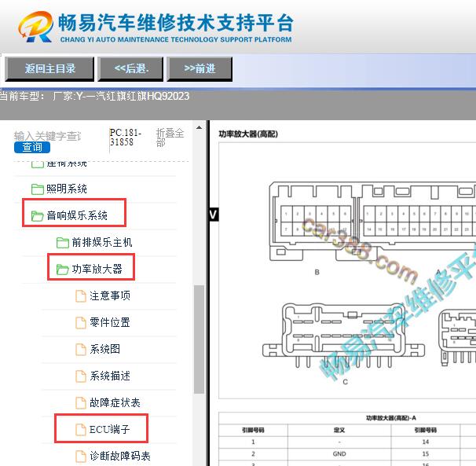Open the 故障症状表 page

pos(115,403)
